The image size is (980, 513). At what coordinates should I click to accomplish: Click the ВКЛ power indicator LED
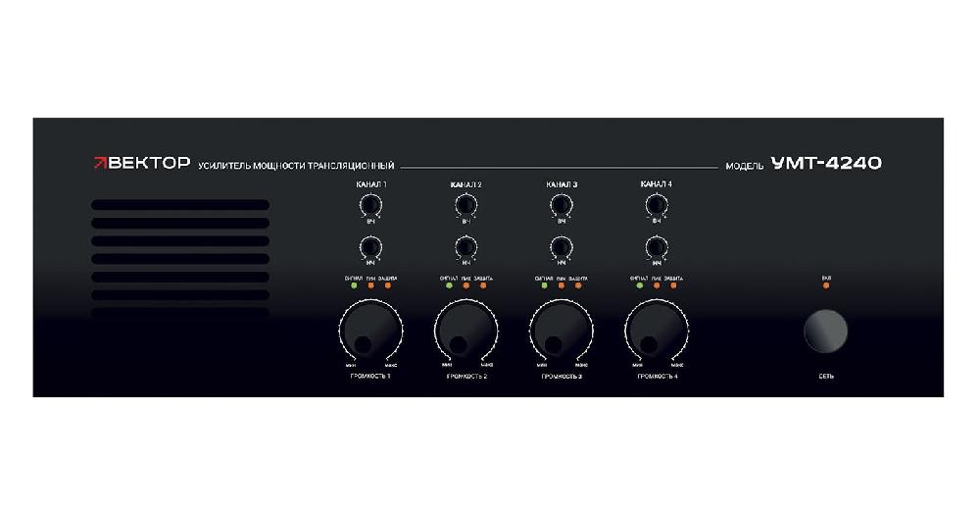pyautogui.click(x=826, y=286)
